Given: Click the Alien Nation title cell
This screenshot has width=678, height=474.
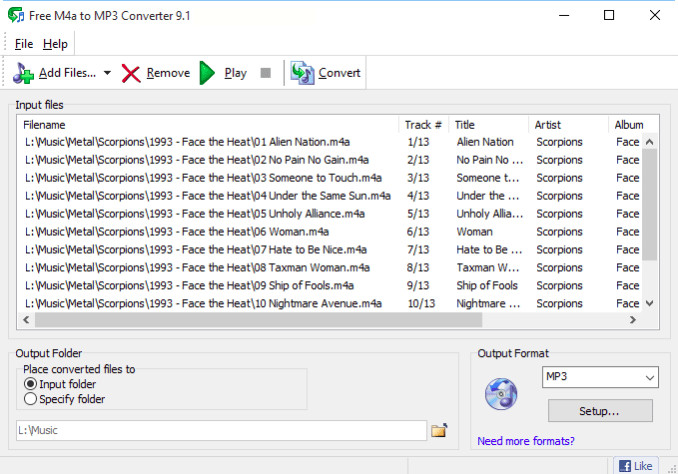Looking at the screenshot, I should [x=485, y=142].
